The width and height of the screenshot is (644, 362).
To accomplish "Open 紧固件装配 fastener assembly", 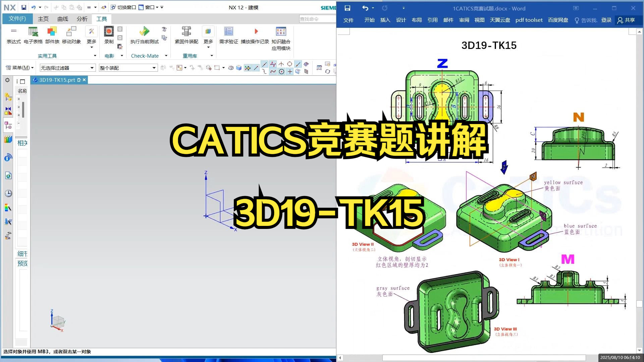I will click(x=186, y=35).
